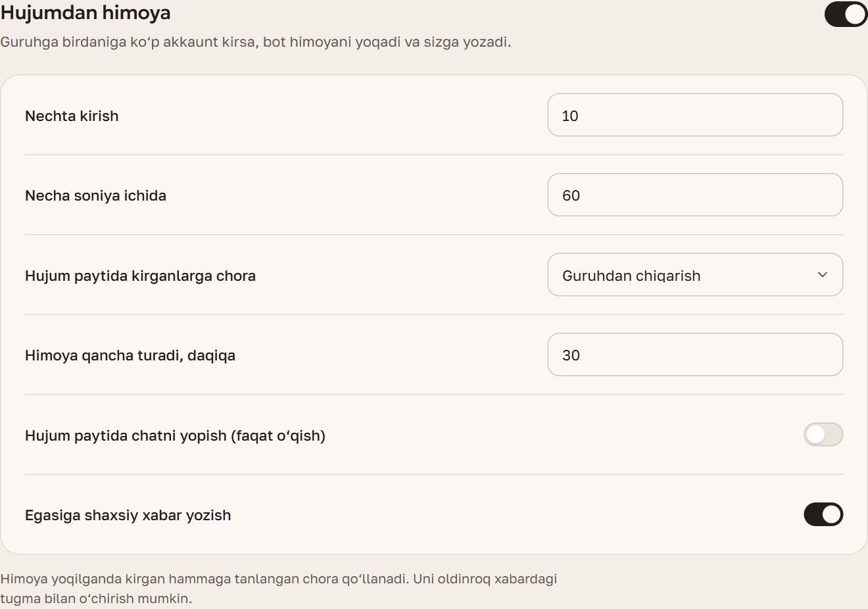
Task: Disable Egasiga shaxsiy xabar yozish toggle
Action: pos(823,514)
